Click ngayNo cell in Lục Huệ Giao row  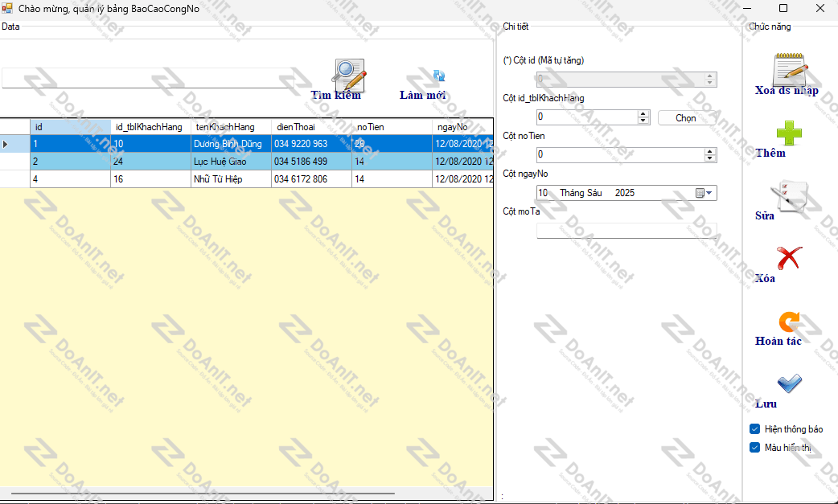[462, 162]
